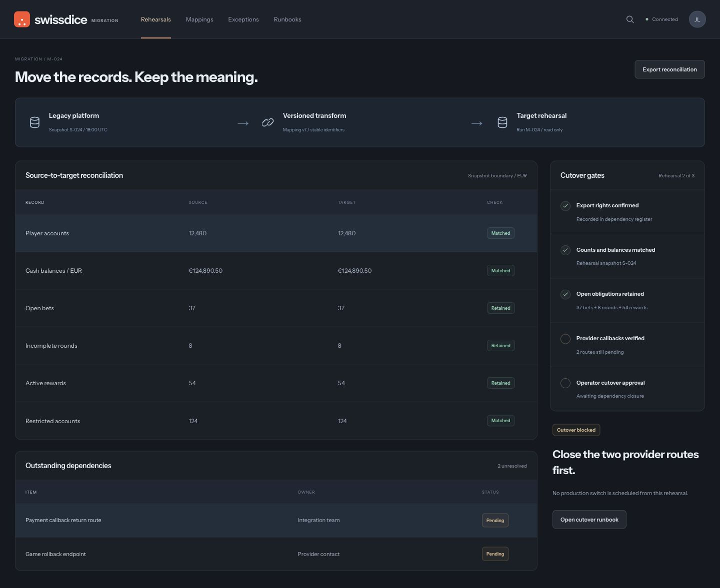Go to the Exceptions tab
This screenshot has width=720, height=588.
[x=243, y=19]
